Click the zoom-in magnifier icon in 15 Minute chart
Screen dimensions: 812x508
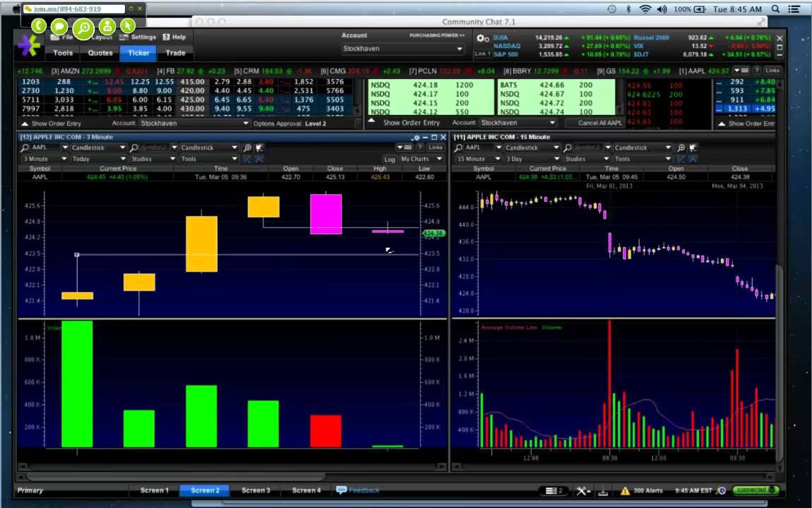(x=681, y=148)
